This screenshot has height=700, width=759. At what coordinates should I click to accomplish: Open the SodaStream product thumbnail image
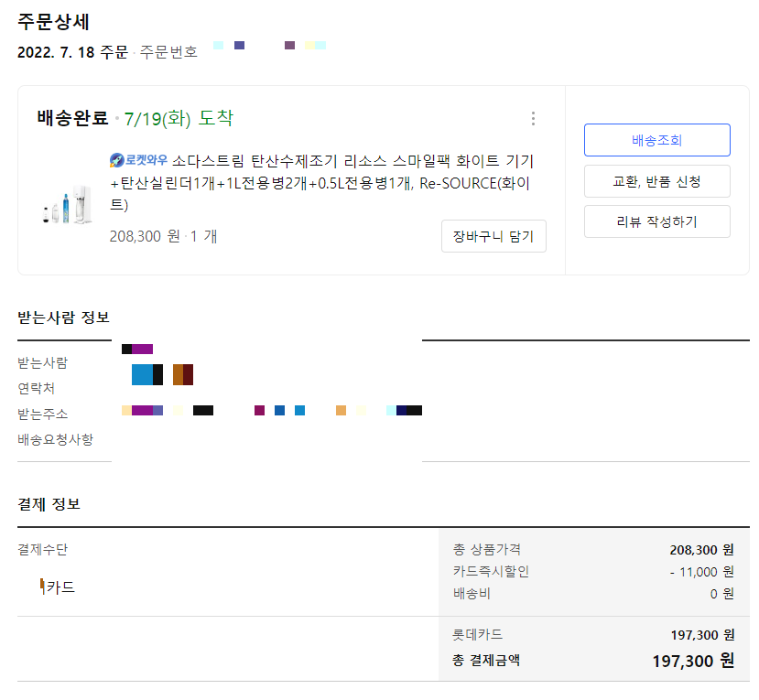[x=67, y=205]
